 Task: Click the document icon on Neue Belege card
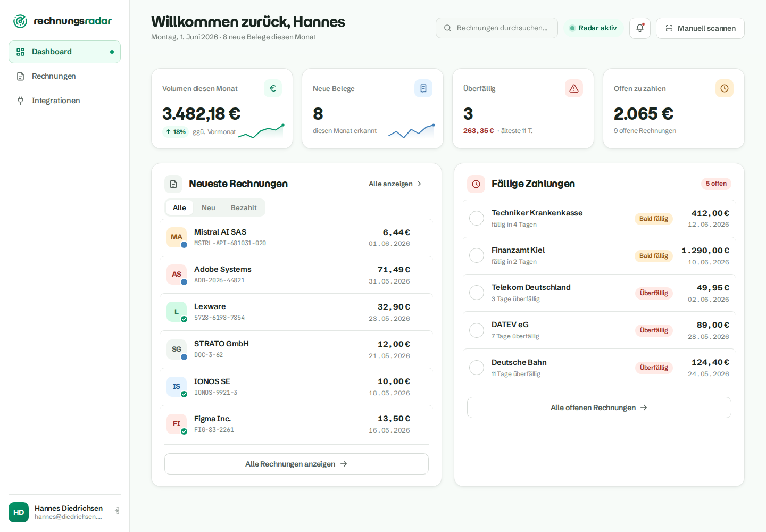423,88
